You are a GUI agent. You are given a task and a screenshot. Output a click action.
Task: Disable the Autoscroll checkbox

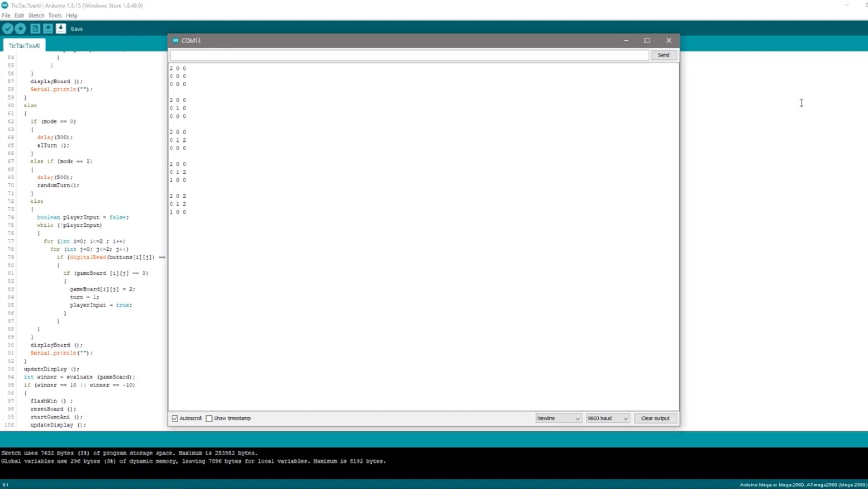[175, 418]
